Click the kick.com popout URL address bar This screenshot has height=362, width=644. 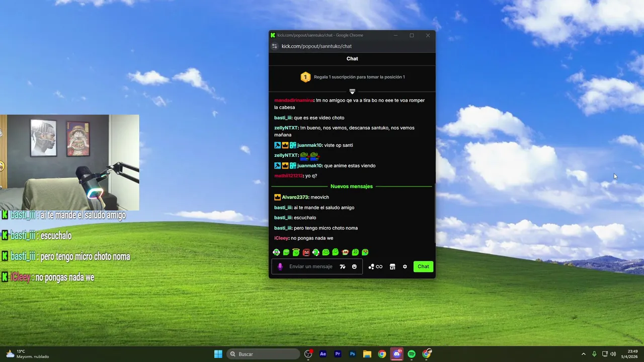point(316,46)
